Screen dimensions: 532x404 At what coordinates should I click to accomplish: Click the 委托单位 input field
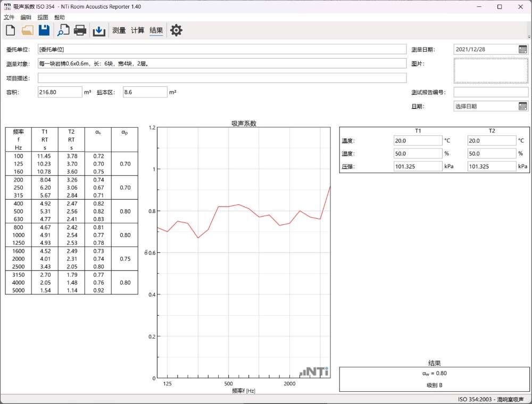tap(222, 50)
